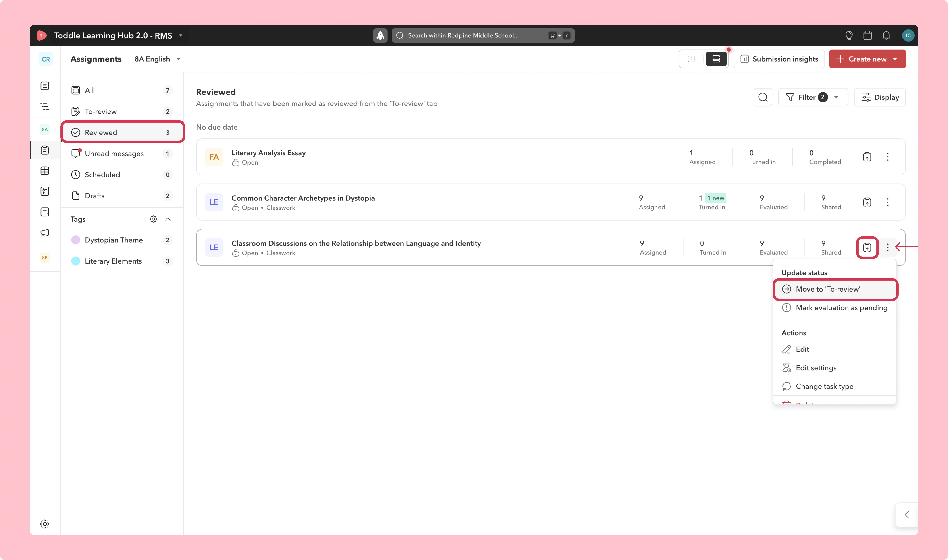Open the IC user avatar
Image resolution: width=948 pixels, height=560 pixels.
coord(908,35)
